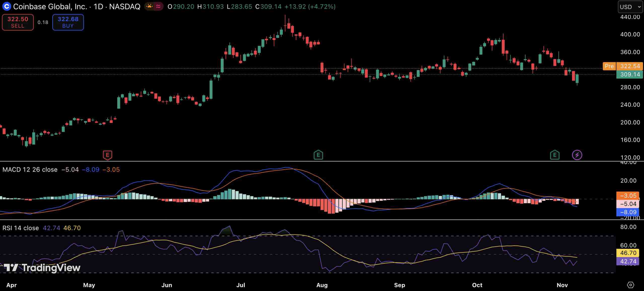
Task: Click the pre-market sun session icon
Action: [x=149, y=7]
